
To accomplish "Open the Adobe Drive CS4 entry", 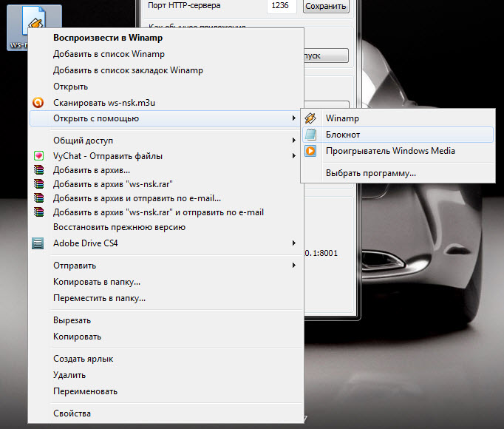I will click(166, 243).
